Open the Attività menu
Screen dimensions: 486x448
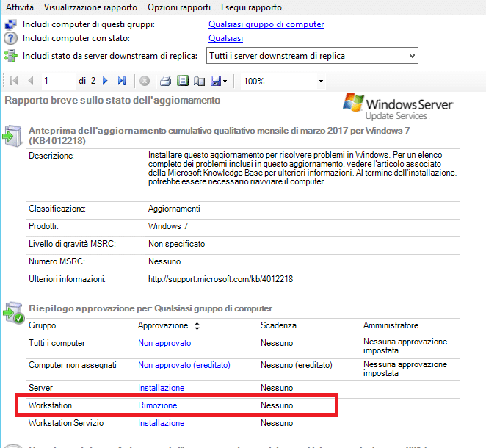(20, 7)
